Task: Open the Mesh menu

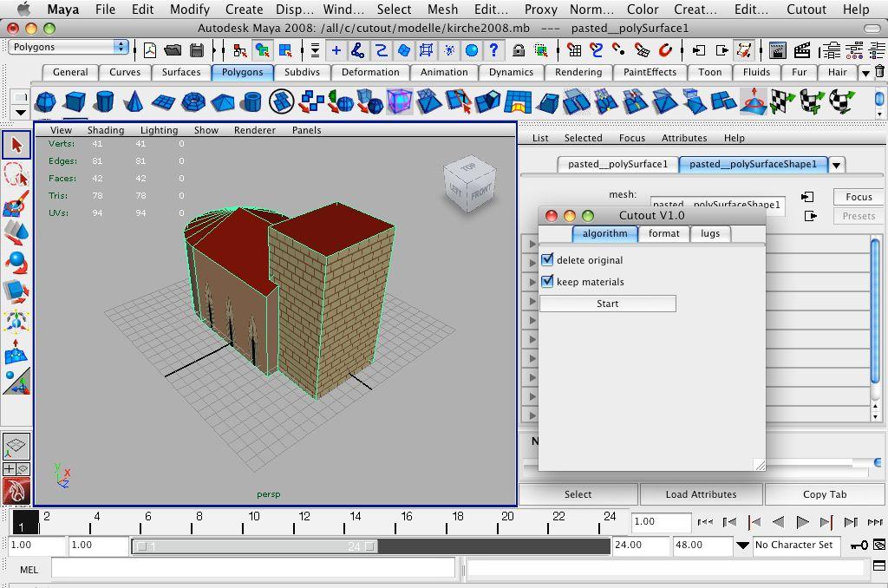Action: point(442,10)
